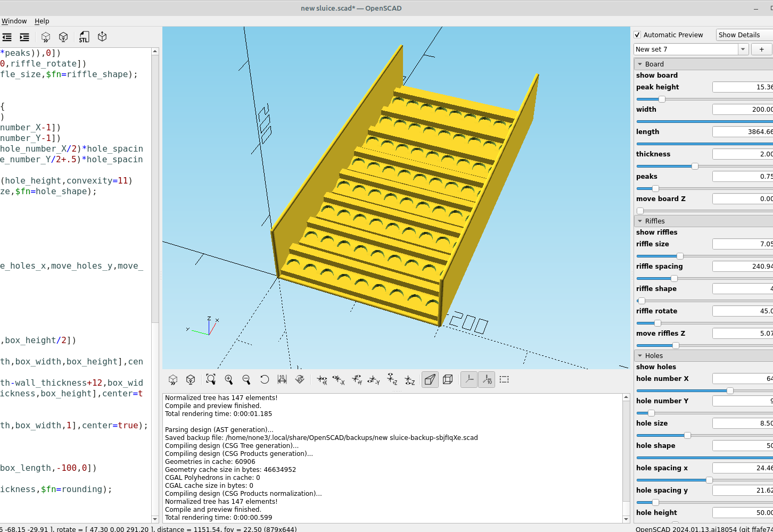Disable the Automatic Preview checkbox
This screenshot has height=532, width=773.
pos(637,35)
